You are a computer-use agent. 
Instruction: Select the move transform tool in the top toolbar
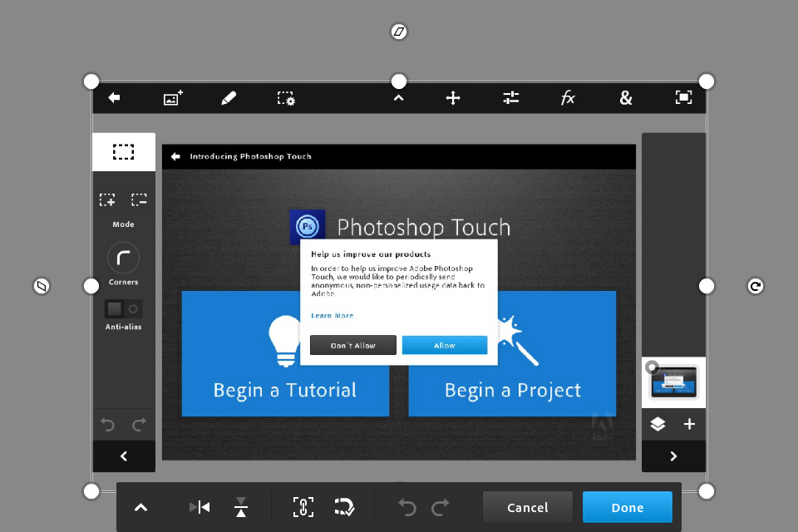click(453, 98)
